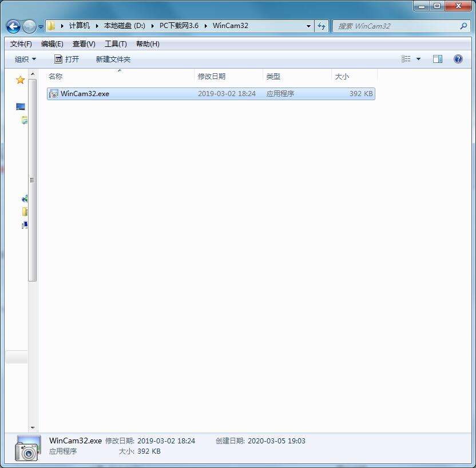The height and width of the screenshot is (468, 476).
Task: Select WinCam32 in the address path
Action: (x=231, y=26)
